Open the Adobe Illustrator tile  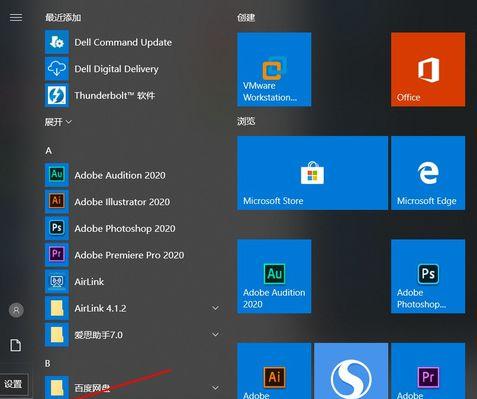pos(274,371)
